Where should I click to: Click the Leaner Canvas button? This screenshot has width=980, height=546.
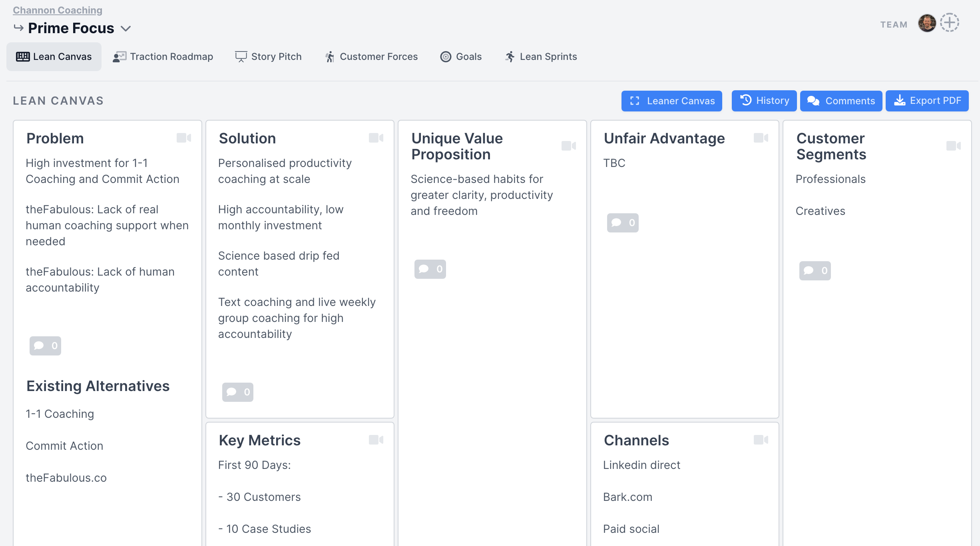[x=671, y=101]
